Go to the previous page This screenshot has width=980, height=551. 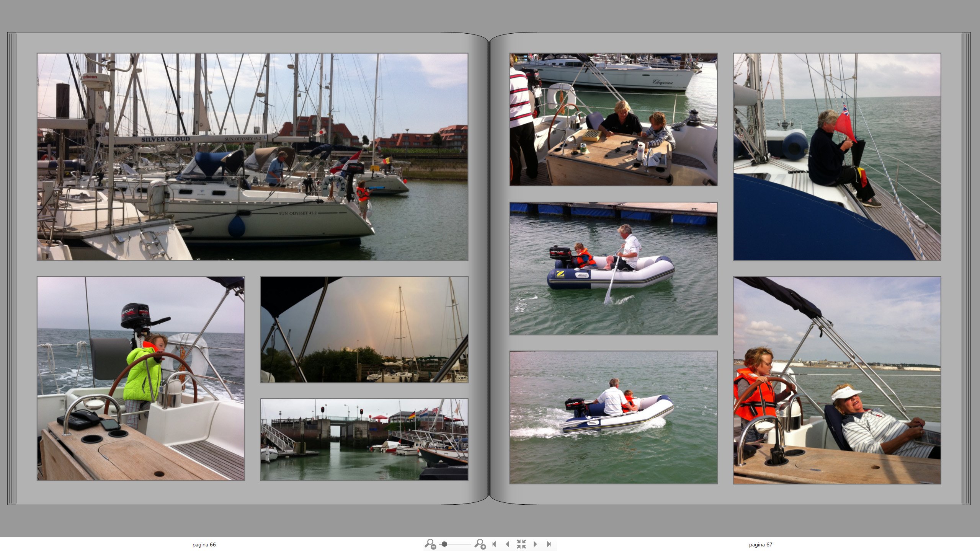[507, 544]
